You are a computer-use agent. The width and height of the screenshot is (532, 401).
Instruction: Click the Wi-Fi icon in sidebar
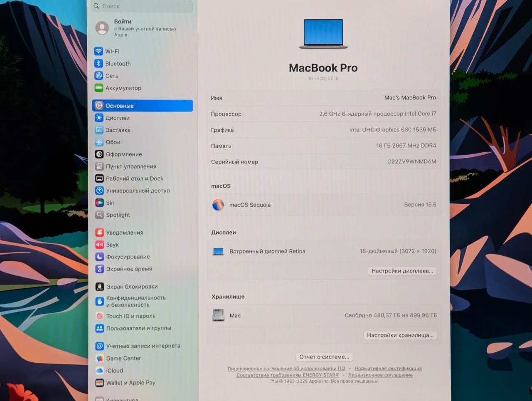(99, 51)
